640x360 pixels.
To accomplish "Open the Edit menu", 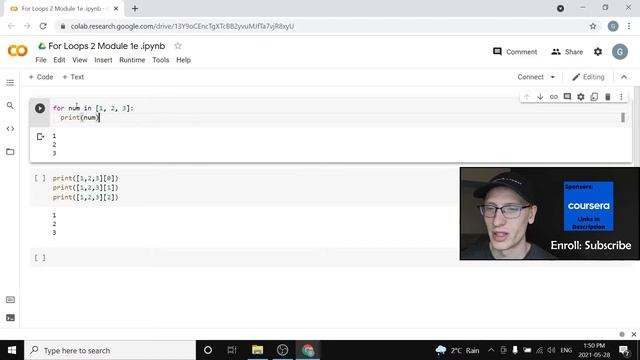I will pyautogui.click(x=59, y=60).
